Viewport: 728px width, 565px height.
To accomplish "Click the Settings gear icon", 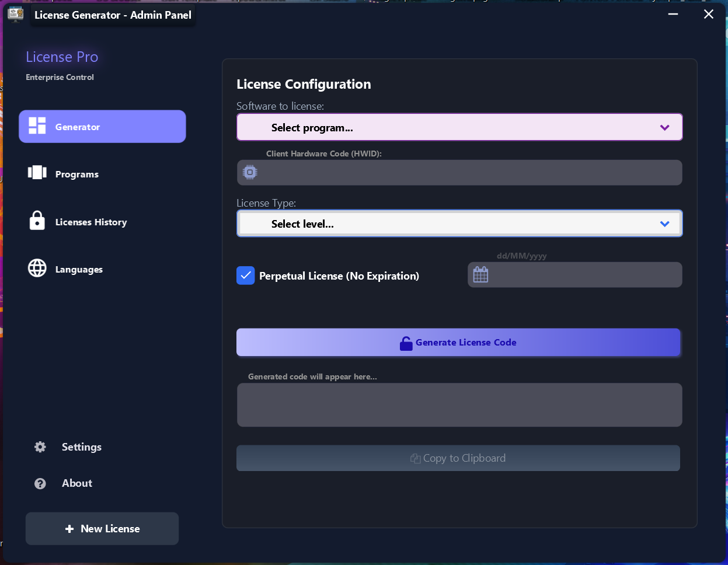I will click(x=40, y=447).
